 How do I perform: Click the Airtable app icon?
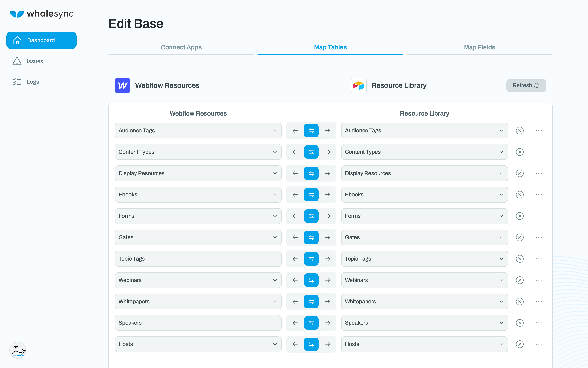click(358, 85)
